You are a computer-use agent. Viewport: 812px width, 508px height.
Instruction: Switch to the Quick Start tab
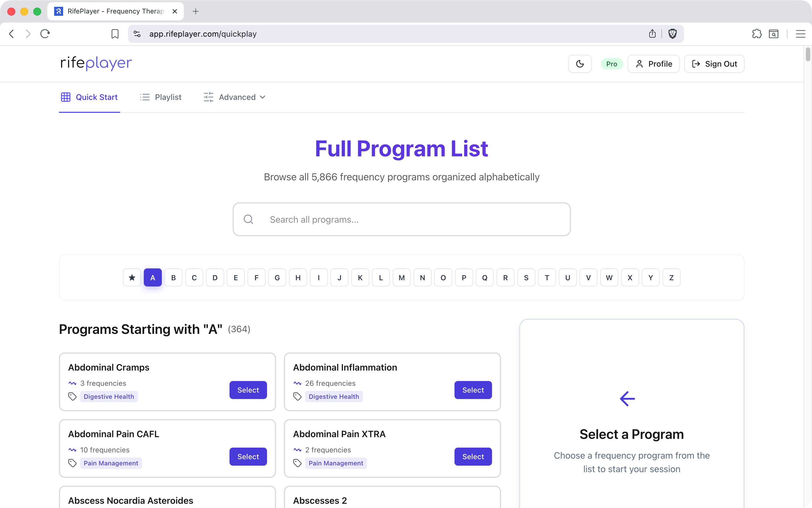pos(89,97)
